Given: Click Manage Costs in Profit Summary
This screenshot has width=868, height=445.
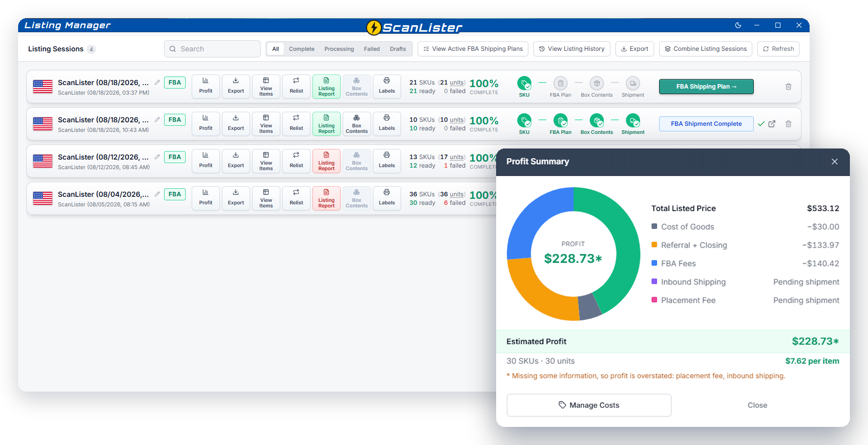Looking at the screenshot, I should click(589, 405).
